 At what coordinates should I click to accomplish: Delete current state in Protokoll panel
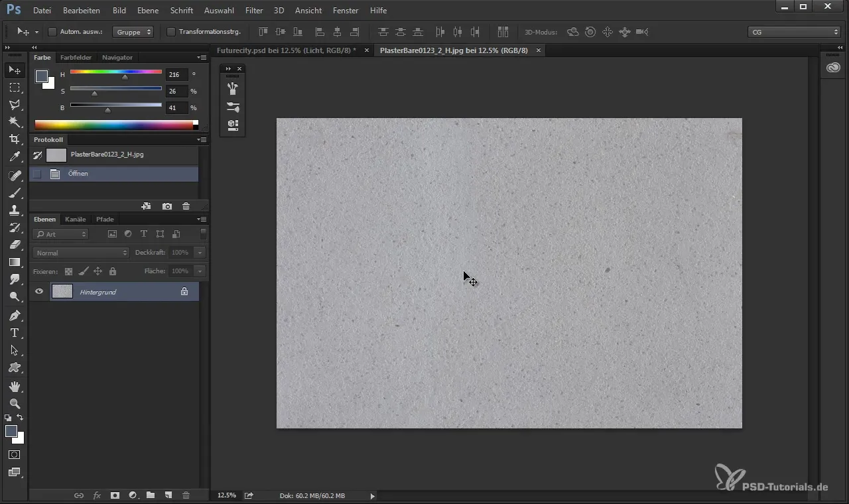pos(186,207)
